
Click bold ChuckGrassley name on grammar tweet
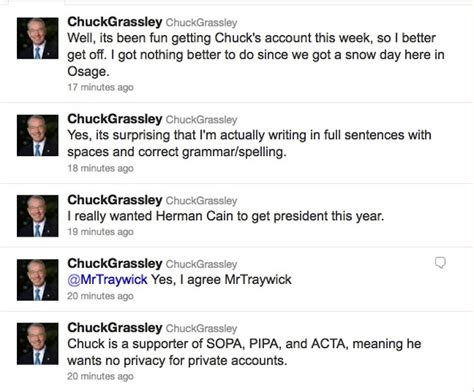coord(115,119)
